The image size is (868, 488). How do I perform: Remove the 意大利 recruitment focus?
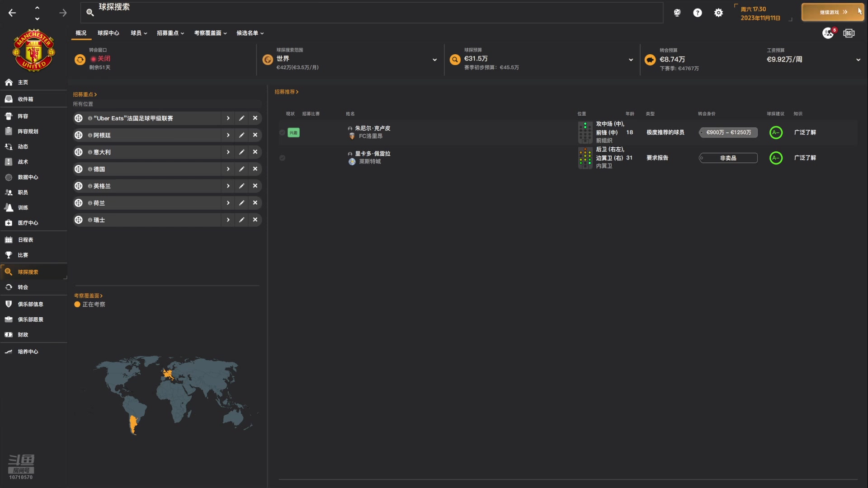click(x=255, y=152)
